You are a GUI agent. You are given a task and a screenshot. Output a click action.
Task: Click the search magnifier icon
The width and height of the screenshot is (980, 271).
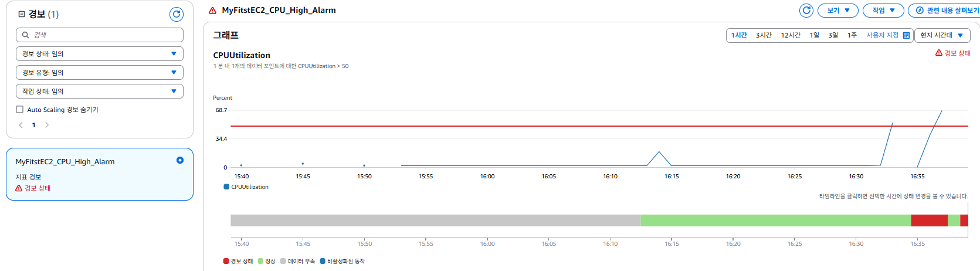pyautogui.click(x=25, y=35)
